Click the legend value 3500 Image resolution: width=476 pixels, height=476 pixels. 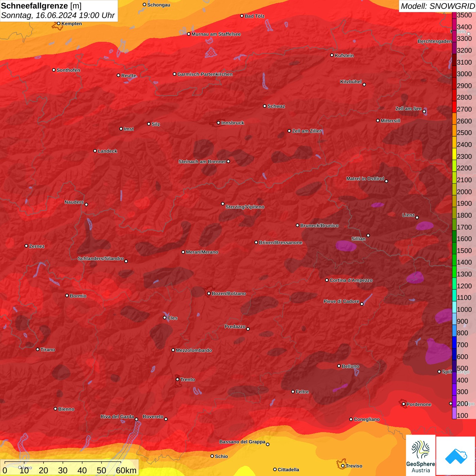(x=464, y=15)
